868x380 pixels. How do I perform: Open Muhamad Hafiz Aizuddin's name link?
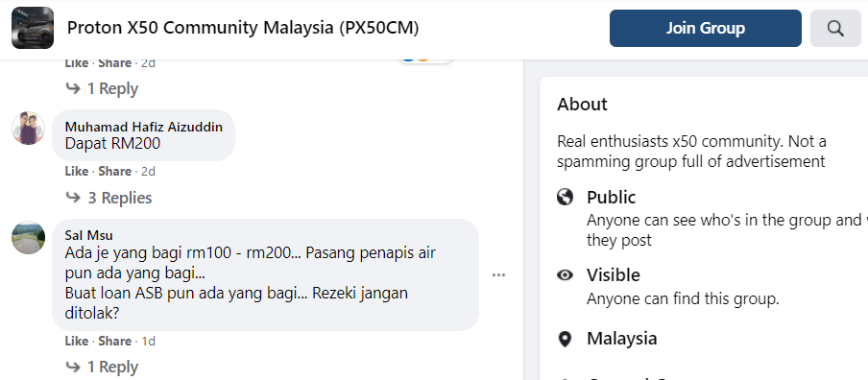click(x=144, y=128)
